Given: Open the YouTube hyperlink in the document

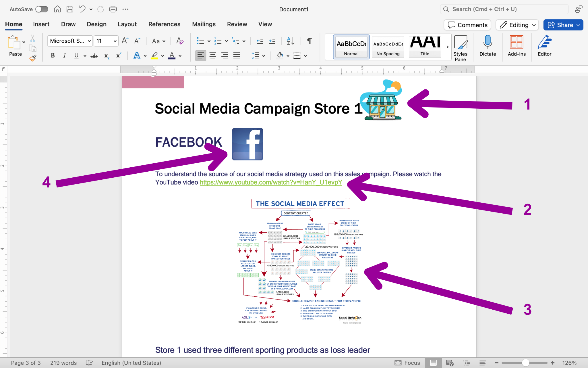Looking at the screenshot, I should point(271,182).
